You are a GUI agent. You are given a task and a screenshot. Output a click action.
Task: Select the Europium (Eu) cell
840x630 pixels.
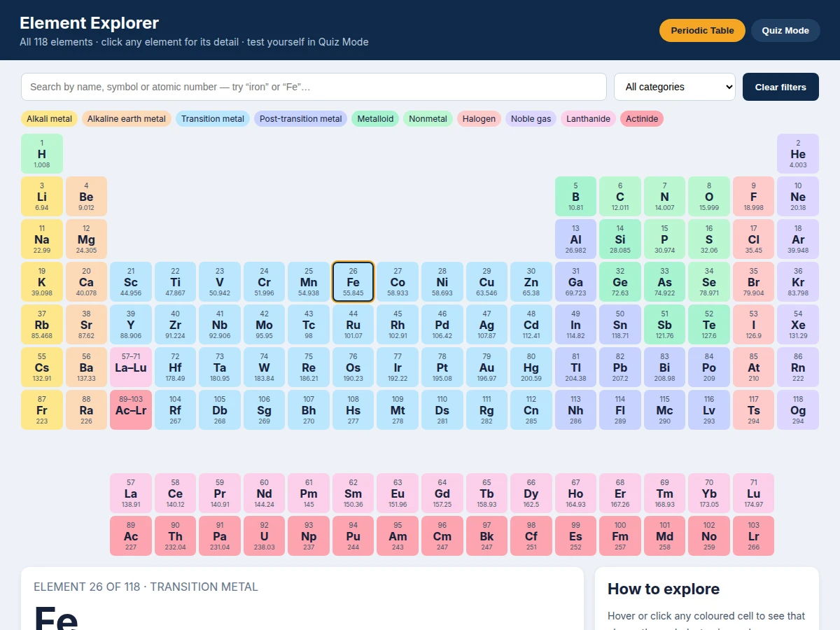point(398,493)
